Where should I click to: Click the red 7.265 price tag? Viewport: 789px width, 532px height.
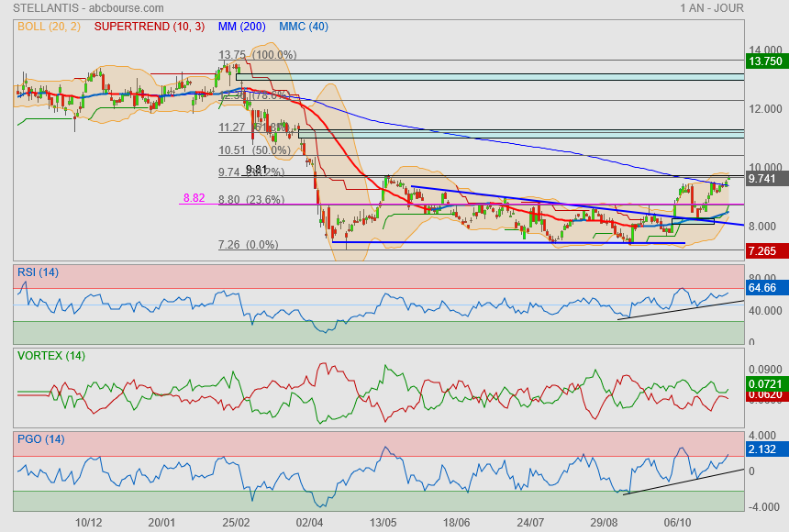(764, 250)
